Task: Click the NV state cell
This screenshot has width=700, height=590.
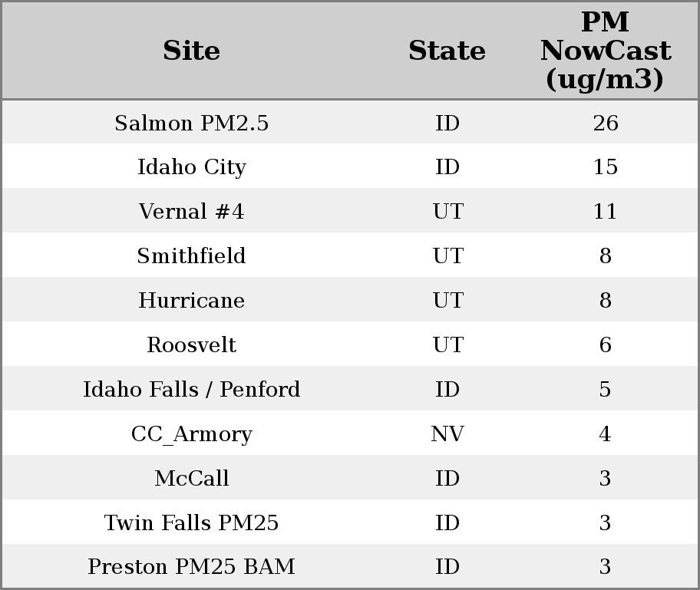Action: click(x=447, y=434)
